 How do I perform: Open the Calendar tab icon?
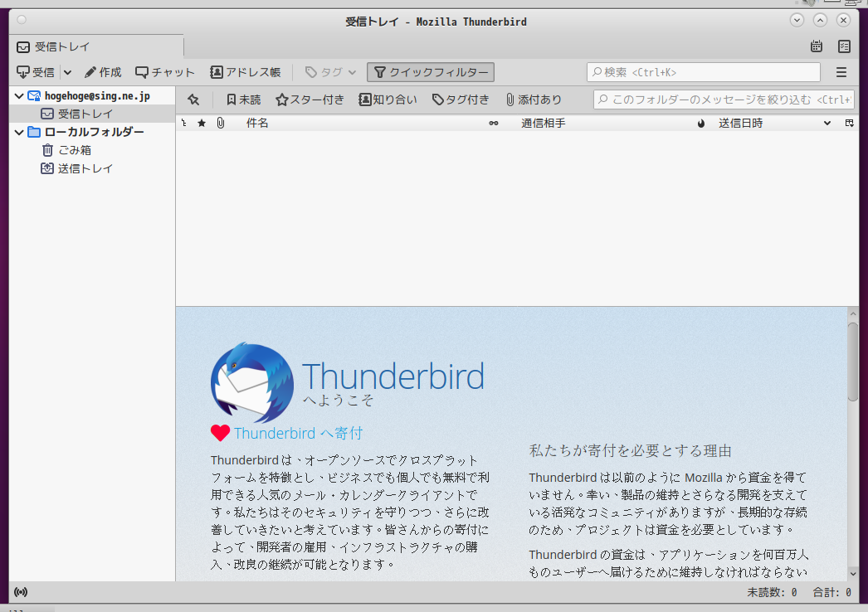pos(817,46)
